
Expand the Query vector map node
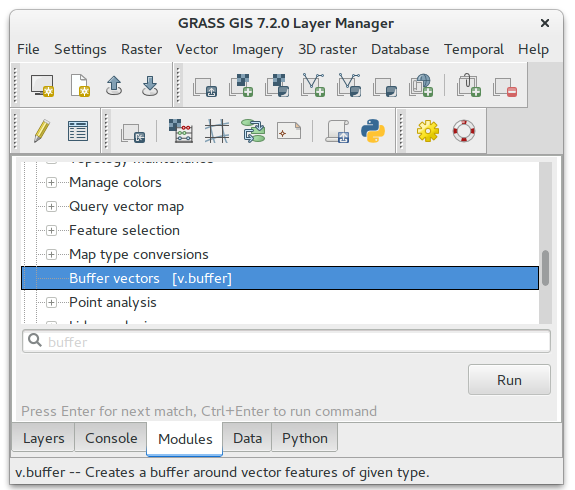[x=51, y=206]
